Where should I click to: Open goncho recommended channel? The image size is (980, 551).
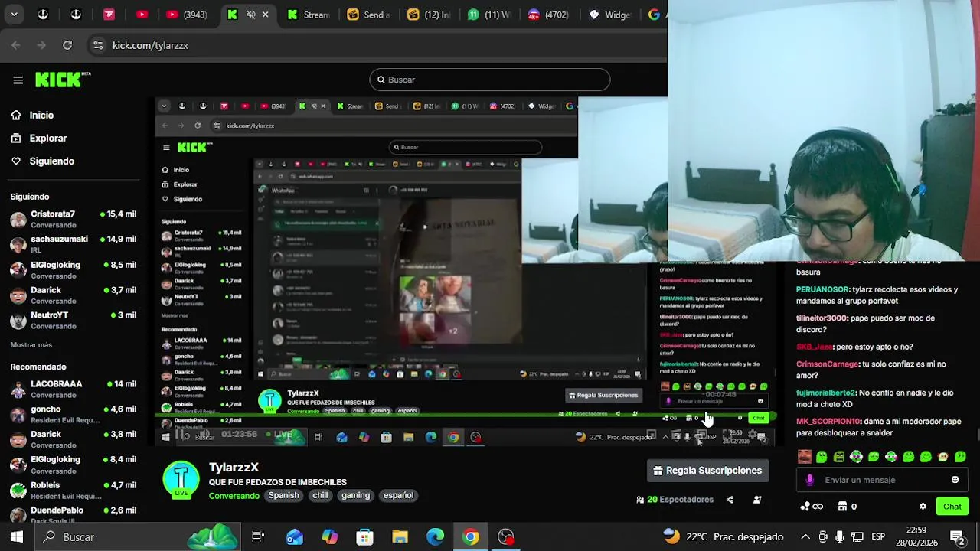(73, 414)
